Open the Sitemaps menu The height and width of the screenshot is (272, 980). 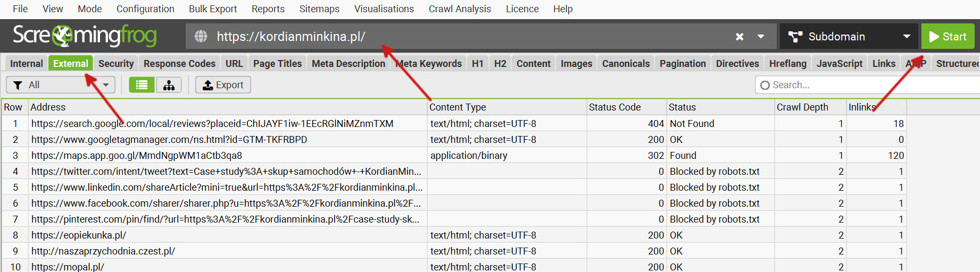(x=319, y=9)
